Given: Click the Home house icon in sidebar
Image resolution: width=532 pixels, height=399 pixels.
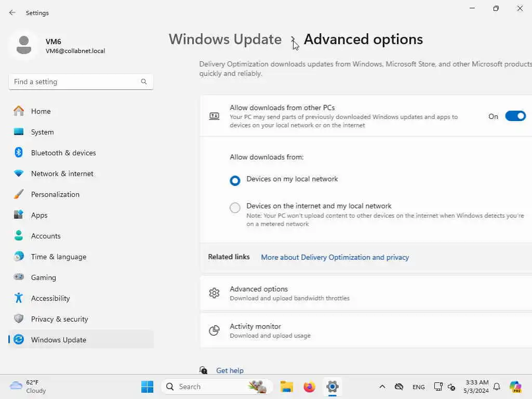Looking at the screenshot, I should (x=19, y=111).
